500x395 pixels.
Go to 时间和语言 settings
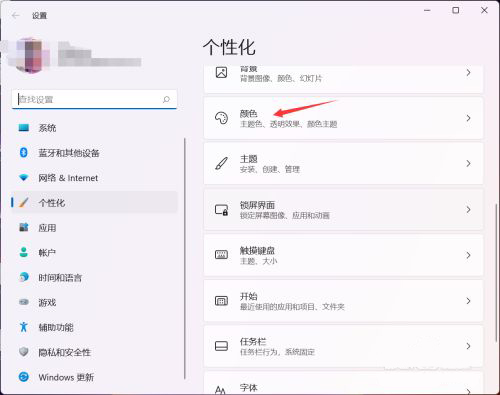94,278
